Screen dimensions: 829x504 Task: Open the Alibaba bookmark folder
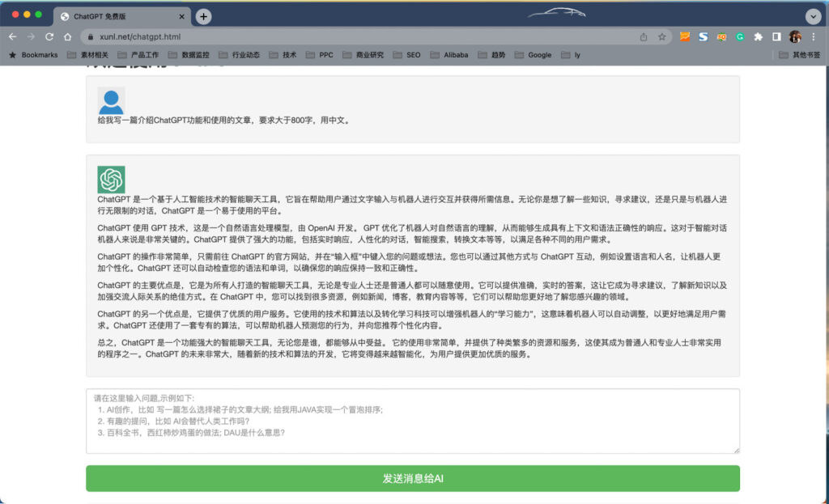449,55
